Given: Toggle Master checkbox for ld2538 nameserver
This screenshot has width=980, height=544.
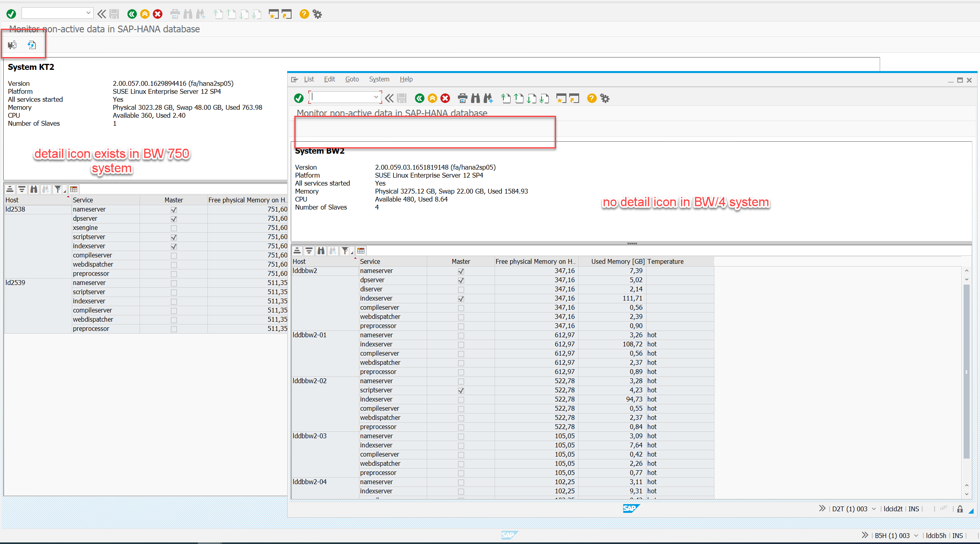Looking at the screenshot, I should (x=174, y=210).
